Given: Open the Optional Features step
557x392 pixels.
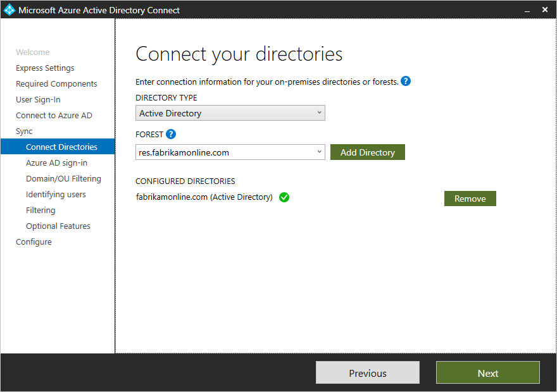Looking at the screenshot, I should point(58,226).
